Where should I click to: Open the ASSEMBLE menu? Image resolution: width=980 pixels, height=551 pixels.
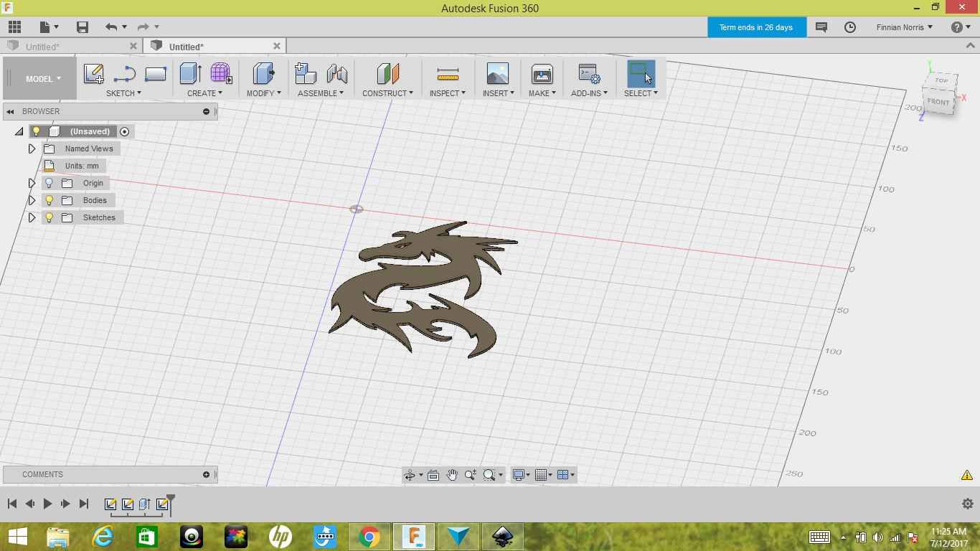(x=321, y=93)
